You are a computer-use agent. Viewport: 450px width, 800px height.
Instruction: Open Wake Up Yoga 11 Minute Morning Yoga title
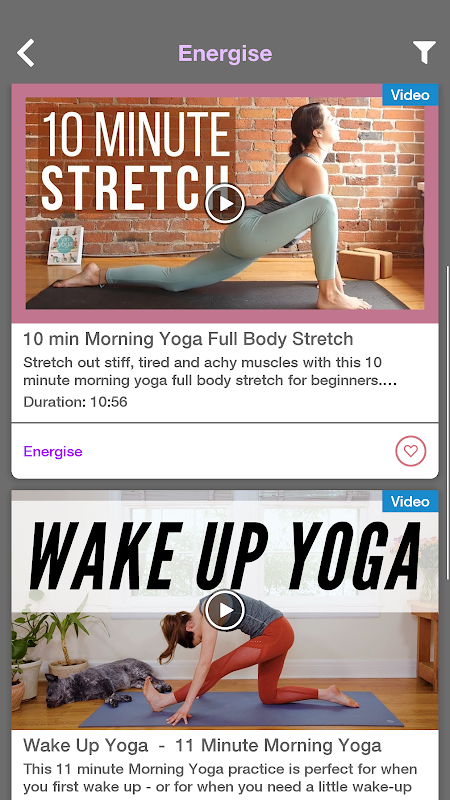[x=202, y=745]
